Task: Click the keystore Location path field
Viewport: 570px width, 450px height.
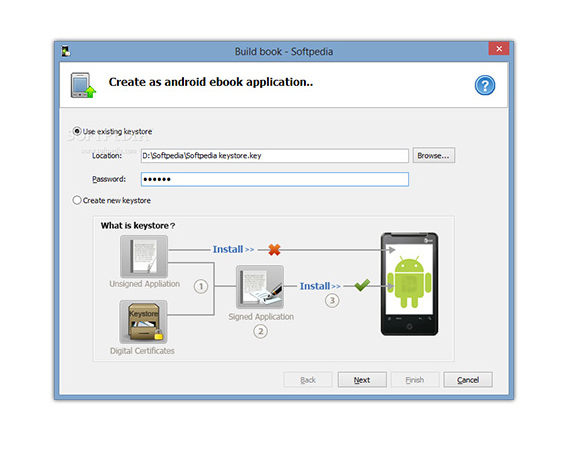Action: point(274,156)
